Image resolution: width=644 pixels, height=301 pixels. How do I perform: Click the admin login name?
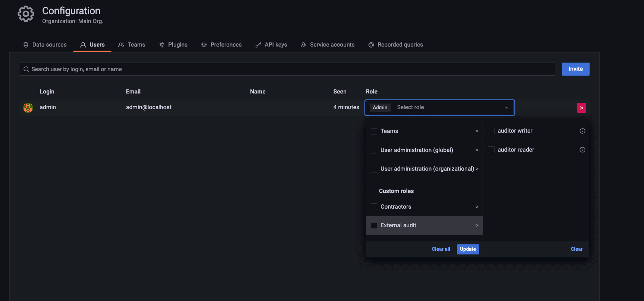[48, 107]
